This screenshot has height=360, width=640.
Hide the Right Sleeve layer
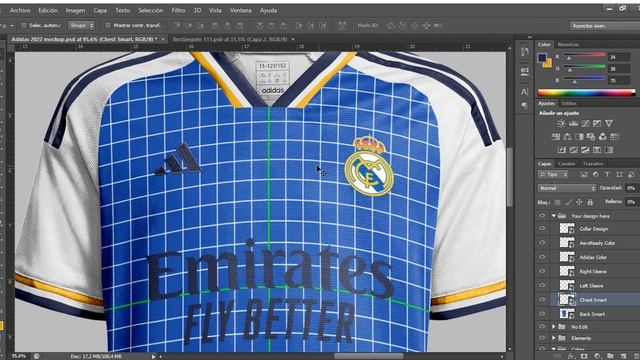pos(542,271)
